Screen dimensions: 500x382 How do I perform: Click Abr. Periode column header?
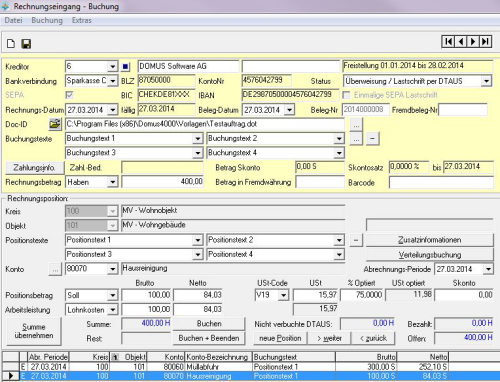coord(48,357)
